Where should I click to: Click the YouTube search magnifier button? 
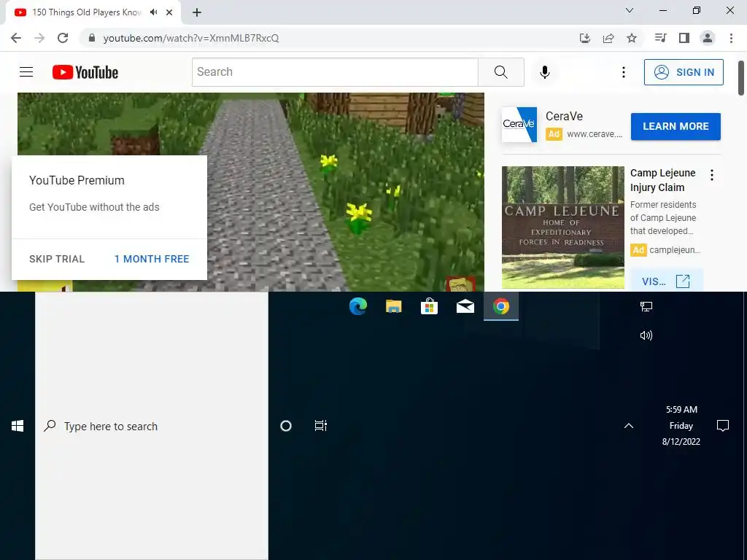click(x=500, y=72)
